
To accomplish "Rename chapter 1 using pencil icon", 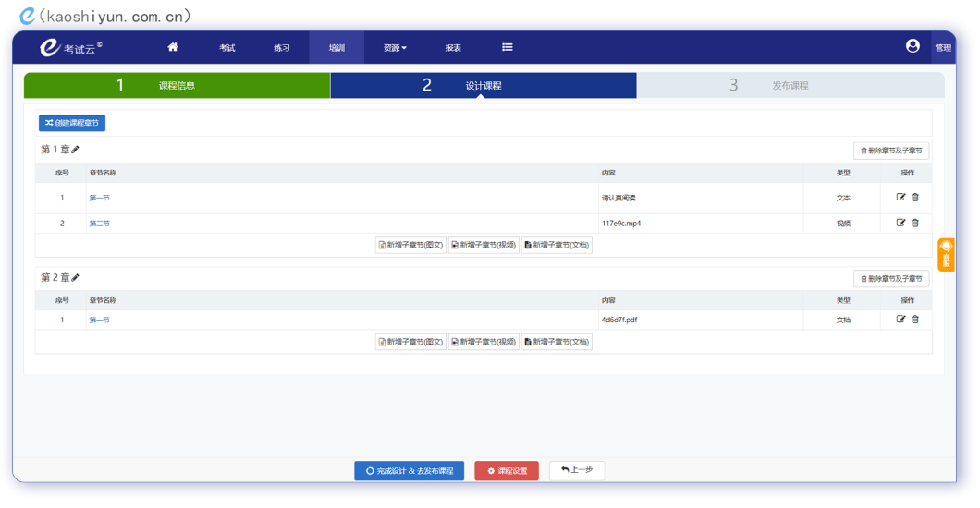I will [x=76, y=150].
